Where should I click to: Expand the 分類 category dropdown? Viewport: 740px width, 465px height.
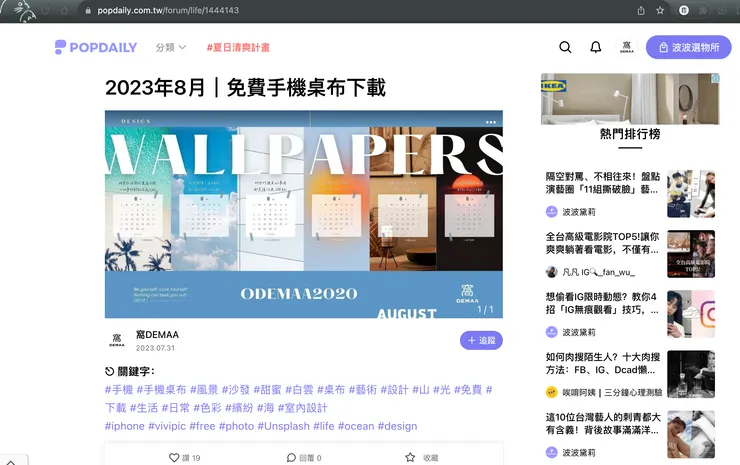coord(171,47)
